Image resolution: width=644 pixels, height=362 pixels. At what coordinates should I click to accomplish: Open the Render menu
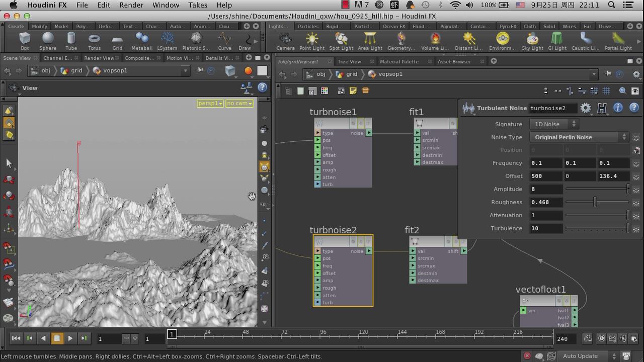[131, 5]
